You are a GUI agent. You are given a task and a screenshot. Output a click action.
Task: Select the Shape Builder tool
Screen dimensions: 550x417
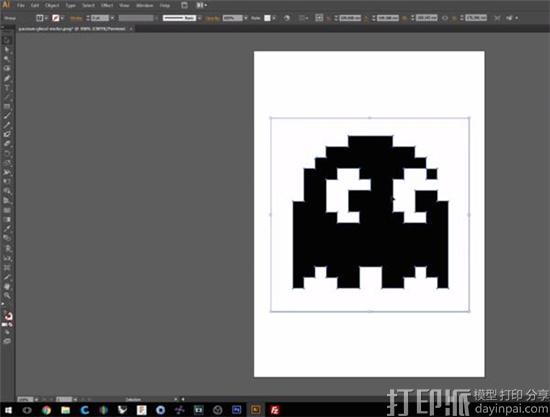pos(7,191)
